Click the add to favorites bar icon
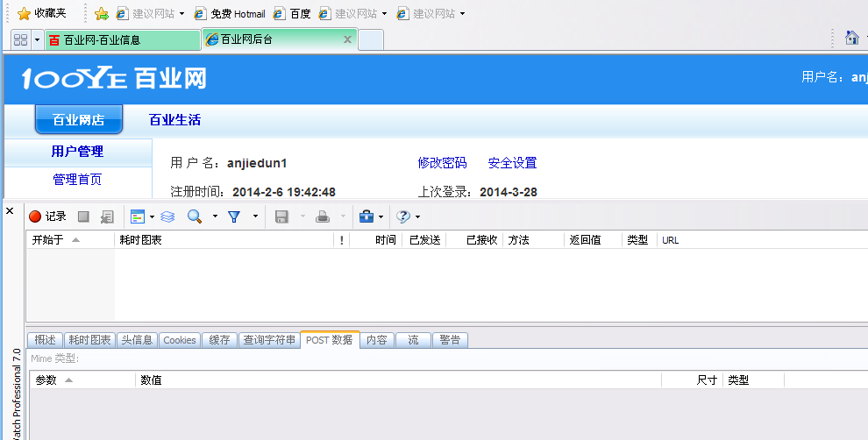The image size is (868, 440). (102, 13)
